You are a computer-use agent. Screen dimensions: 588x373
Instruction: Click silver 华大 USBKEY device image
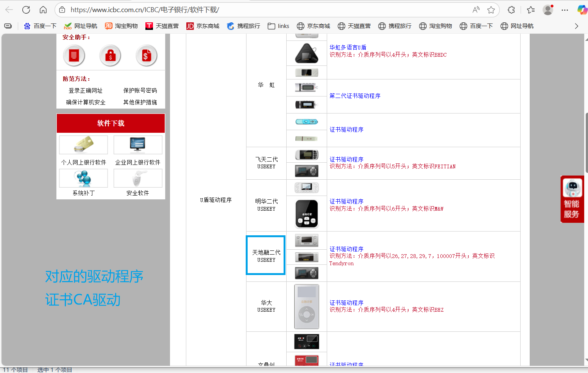tap(307, 306)
